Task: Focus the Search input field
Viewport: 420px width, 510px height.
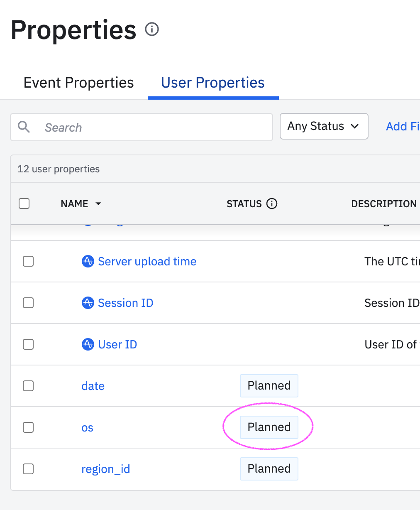Action: (154, 127)
